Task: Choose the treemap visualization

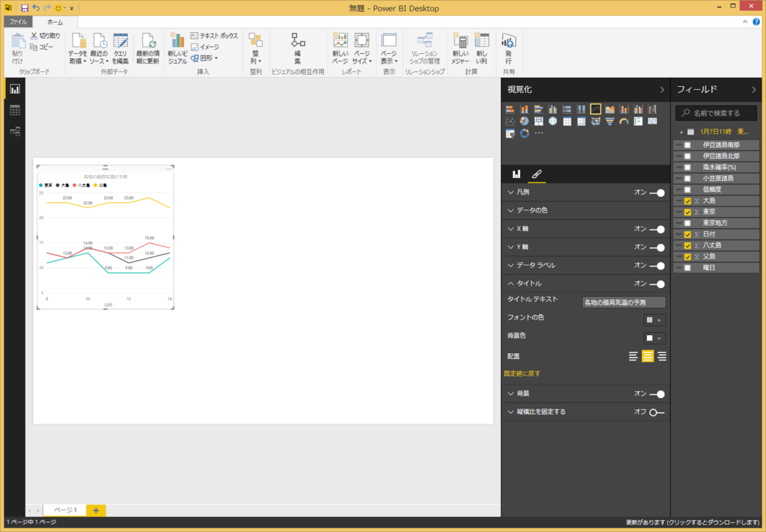Action: pyautogui.click(x=539, y=121)
